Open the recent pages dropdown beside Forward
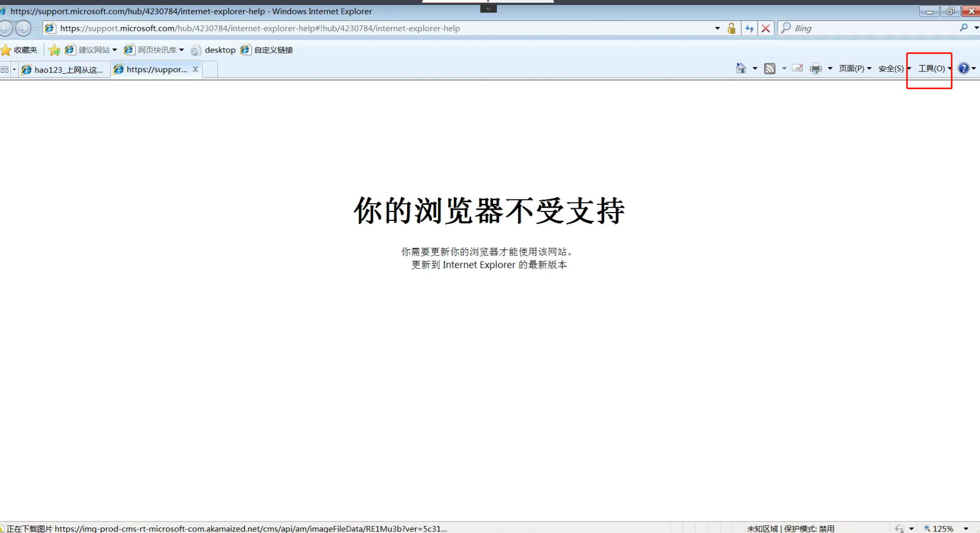The width and height of the screenshot is (980, 533). 36,28
